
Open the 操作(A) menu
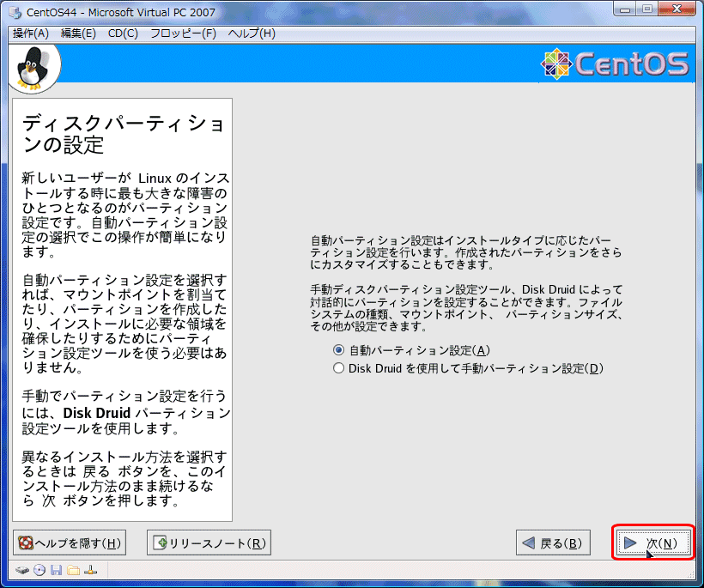point(31,33)
